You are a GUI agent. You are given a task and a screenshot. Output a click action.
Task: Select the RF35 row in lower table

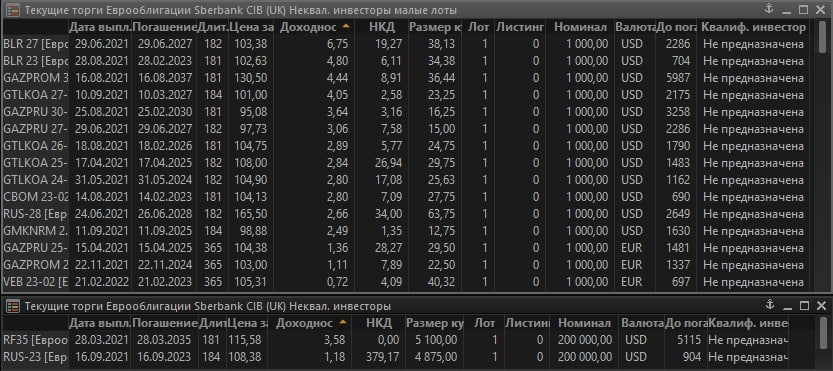[x=396, y=340]
